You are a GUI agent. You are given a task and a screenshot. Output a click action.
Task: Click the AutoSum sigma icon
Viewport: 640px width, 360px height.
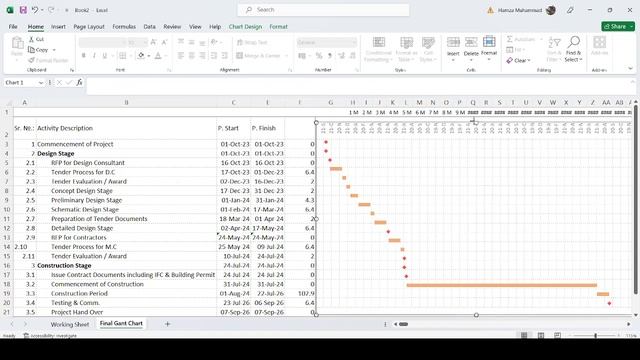tap(509, 39)
